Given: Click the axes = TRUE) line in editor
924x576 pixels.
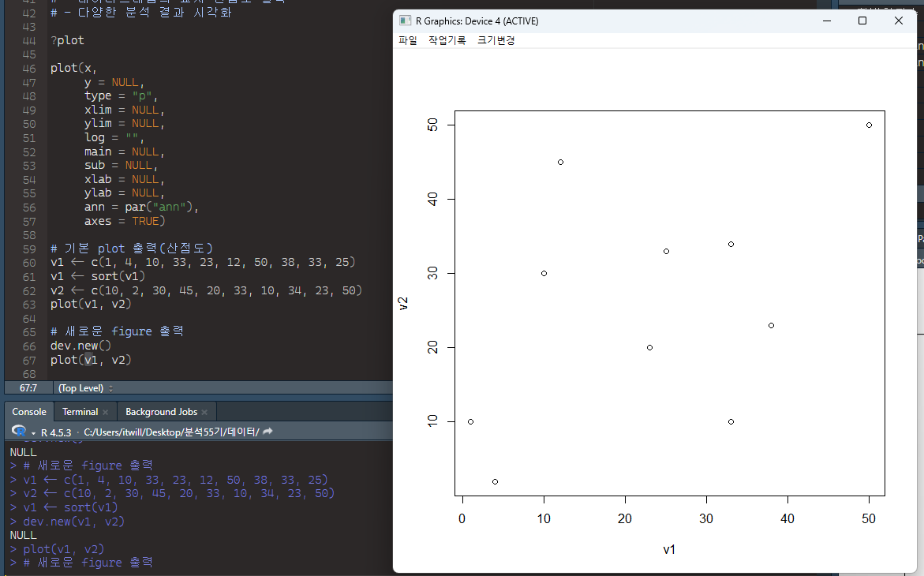Looking at the screenshot, I should coord(125,220).
